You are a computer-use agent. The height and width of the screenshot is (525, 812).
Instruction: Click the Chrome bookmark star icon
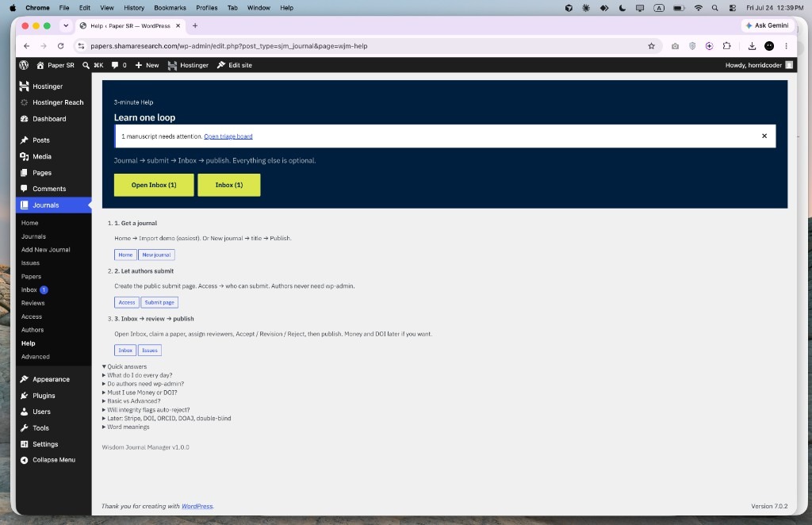tap(651, 46)
